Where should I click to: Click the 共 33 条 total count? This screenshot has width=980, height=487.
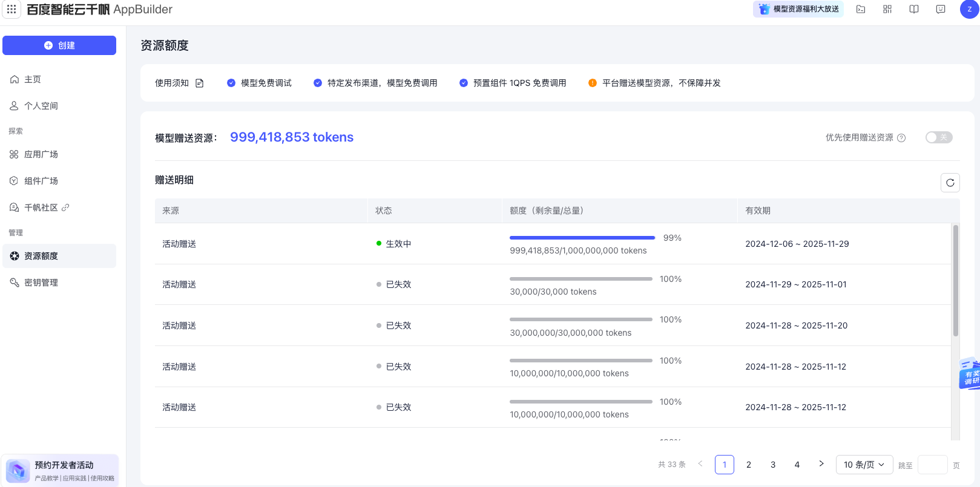pyautogui.click(x=672, y=465)
